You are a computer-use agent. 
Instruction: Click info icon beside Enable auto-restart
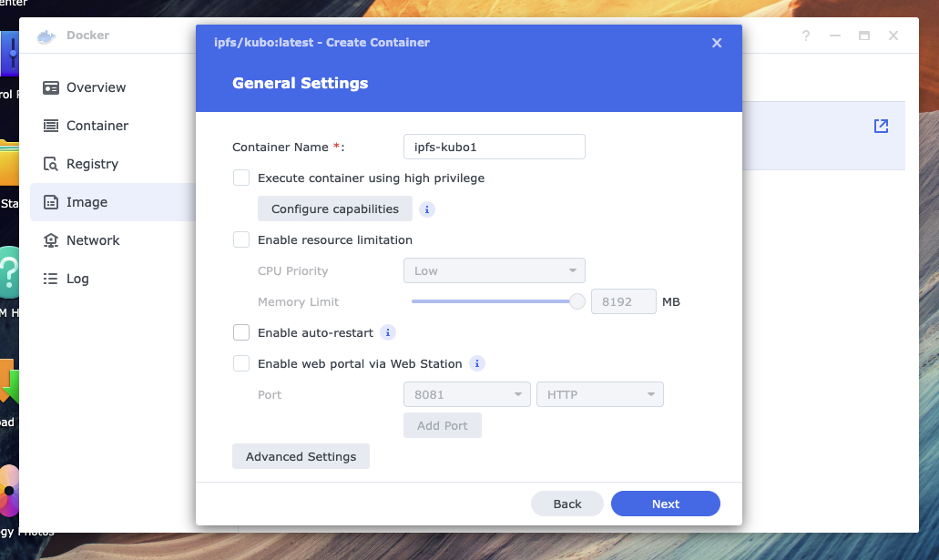[388, 333]
